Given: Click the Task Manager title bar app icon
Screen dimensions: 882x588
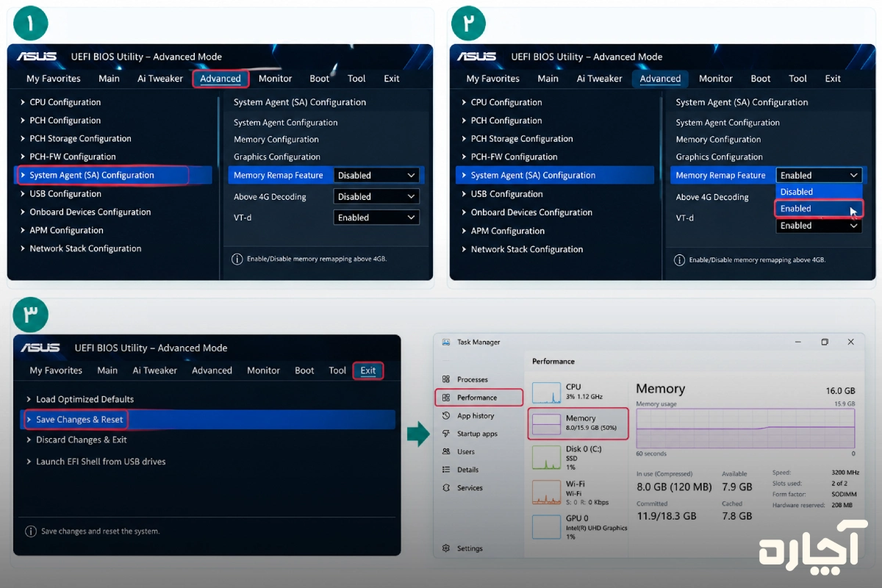Looking at the screenshot, I should (446, 342).
